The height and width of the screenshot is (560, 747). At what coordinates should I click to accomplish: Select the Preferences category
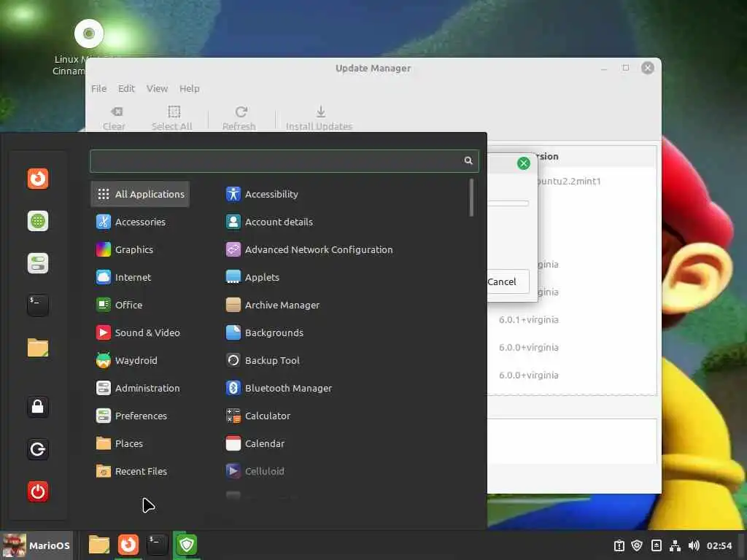click(132, 416)
